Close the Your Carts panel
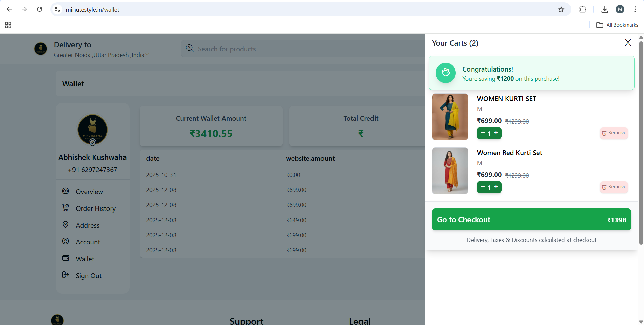 [628, 42]
